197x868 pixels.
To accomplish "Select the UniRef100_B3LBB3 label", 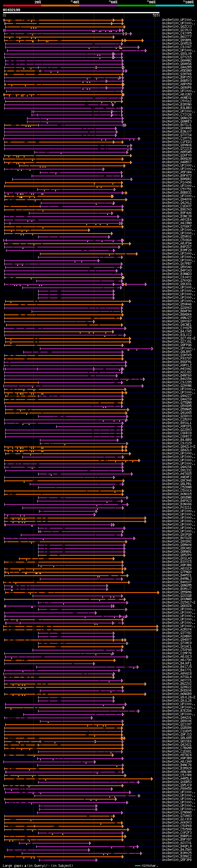I will [177, 108].
